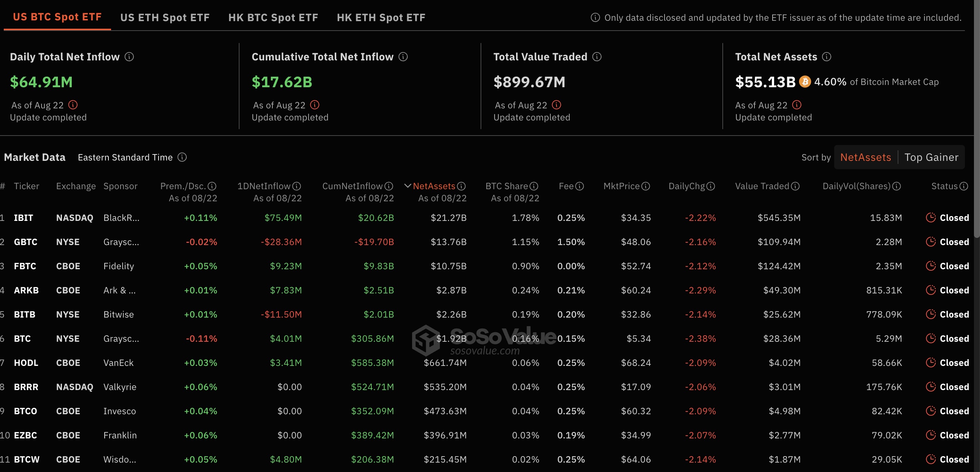The height and width of the screenshot is (472, 980).
Task: Sort by the Prem./Dsc. column header
Action: click(x=183, y=186)
